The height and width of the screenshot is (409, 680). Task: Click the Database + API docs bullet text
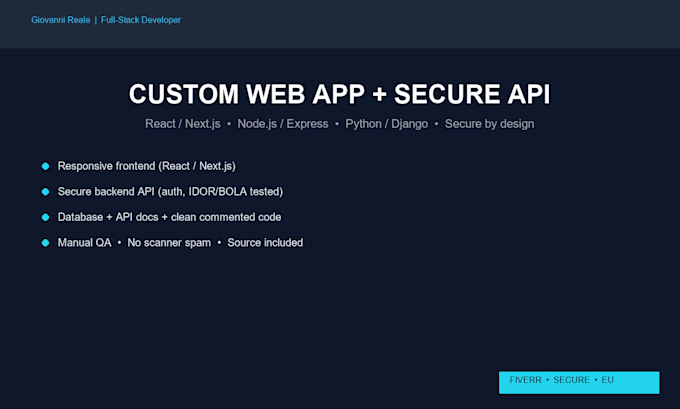point(170,217)
